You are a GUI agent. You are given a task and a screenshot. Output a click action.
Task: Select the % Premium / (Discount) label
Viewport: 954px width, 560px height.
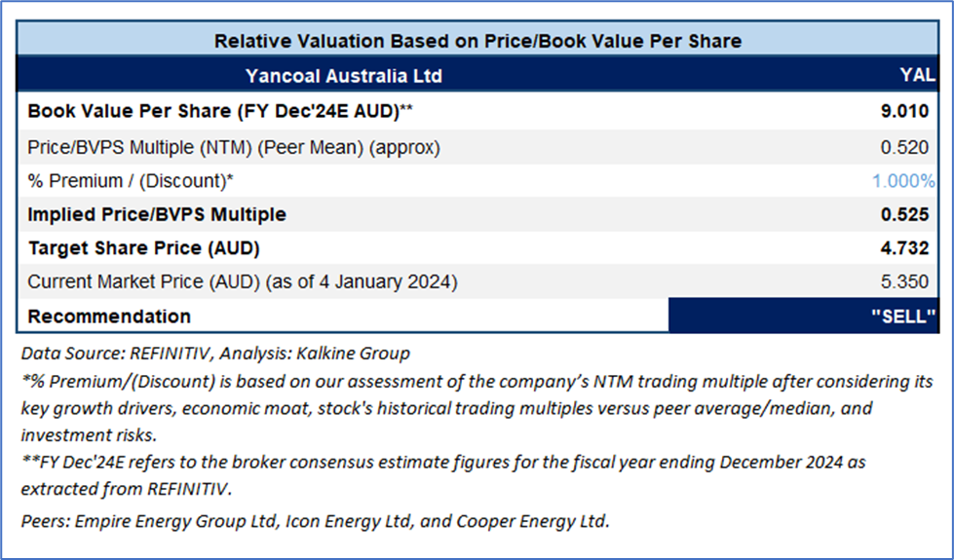(131, 180)
